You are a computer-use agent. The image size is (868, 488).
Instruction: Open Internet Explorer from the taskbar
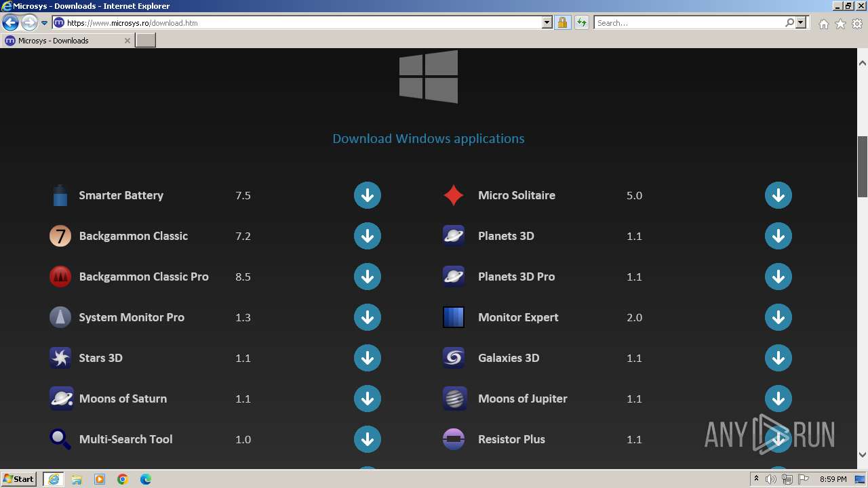coord(54,479)
